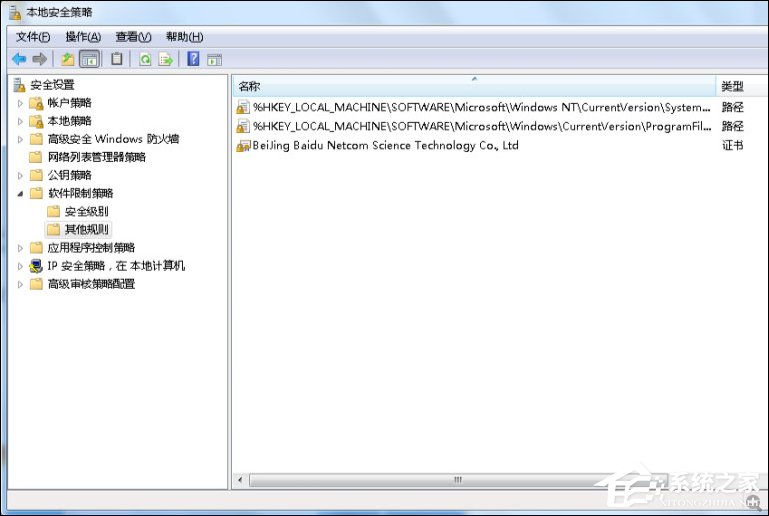Expand the 高级审核策略配置 node arrow
Screen dimensions: 769x516
20,284
